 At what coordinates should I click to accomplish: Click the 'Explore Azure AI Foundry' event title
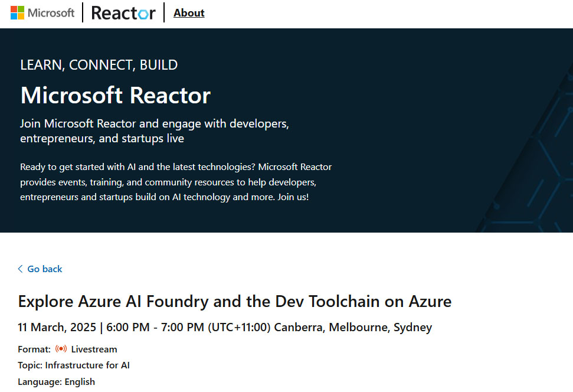pyautogui.click(x=235, y=301)
